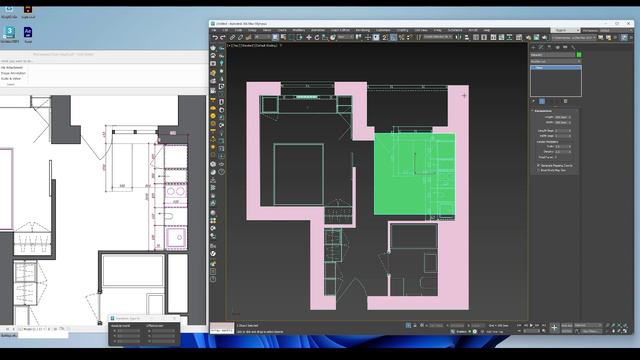Toggle the Angle Snap button
The height and width of the screenshot is (360, 640).
coord(393,38)
